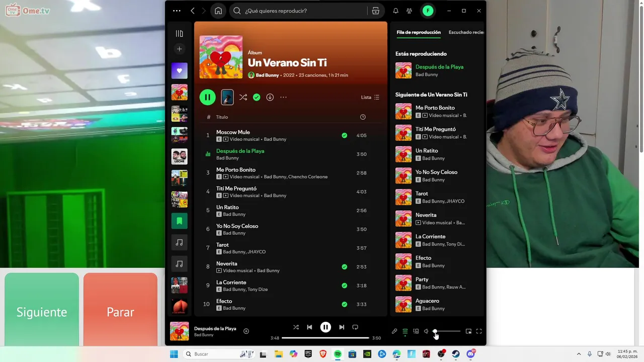The image size is (644, 362).
Task: Go to the previous track
Action: pyautogui.click(x=309, y=327)
